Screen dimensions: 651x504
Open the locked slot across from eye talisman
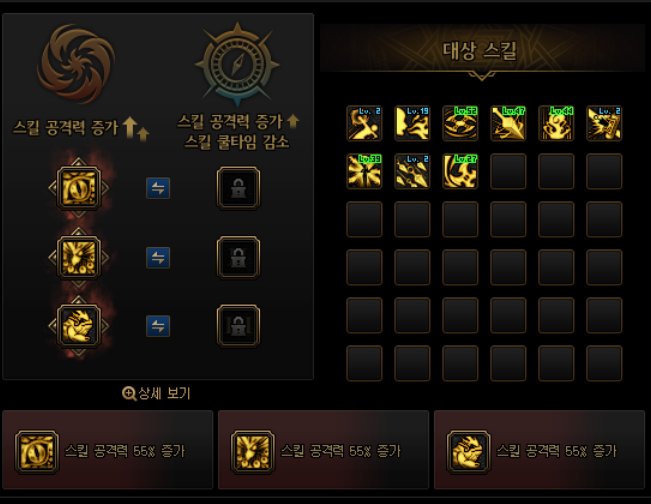click(x=238, y=188)
